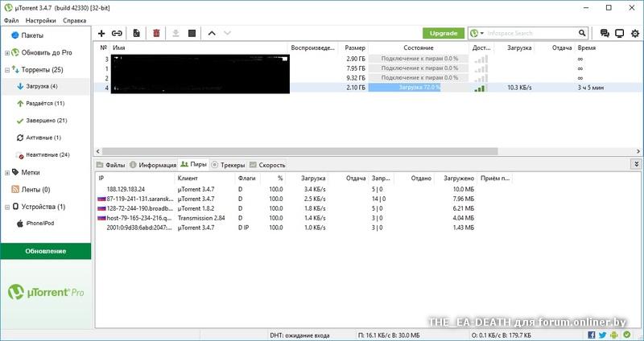The image size is (644, 341).
Task: Click the horizontal scrollbar of torrent list
Action: point(299,151)
